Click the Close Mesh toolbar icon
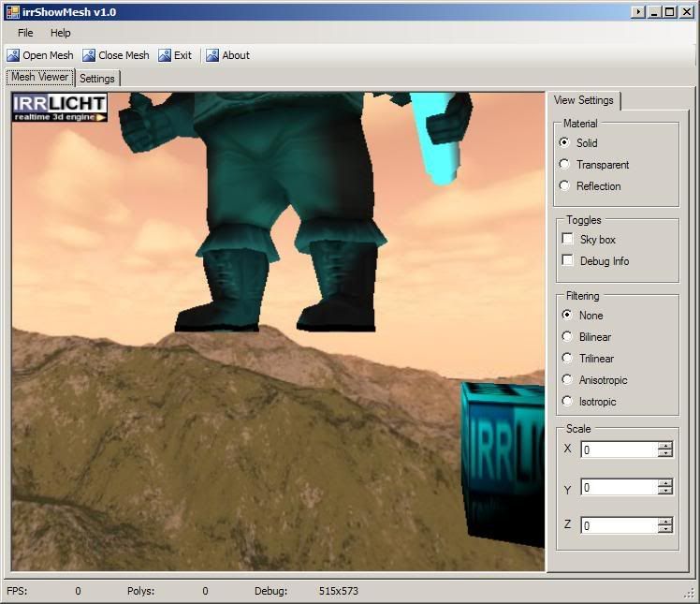 pyautogui.click(x=89, y=55)
